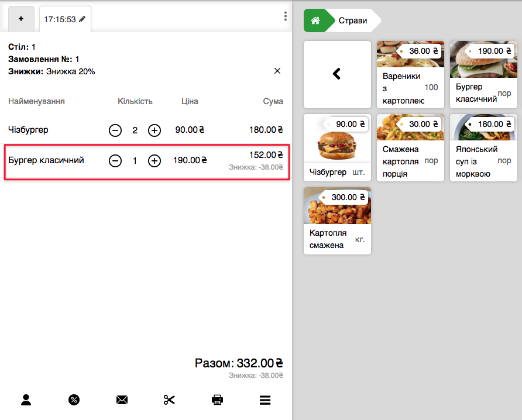Click the customer person icon
The width and height of the screenshot is (522, 420).
click(x=26, y=400)
